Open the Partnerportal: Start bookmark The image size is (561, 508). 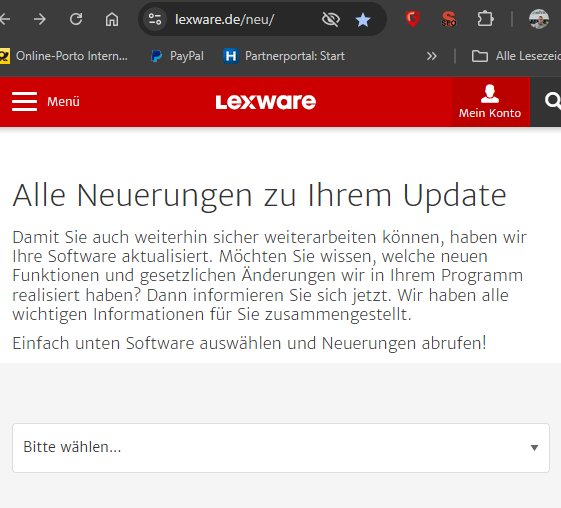pyautogui.click(x=284, y=56)
